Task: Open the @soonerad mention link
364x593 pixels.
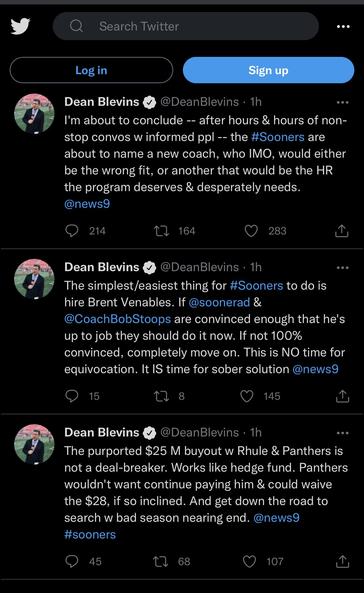Action: (220, 302)
